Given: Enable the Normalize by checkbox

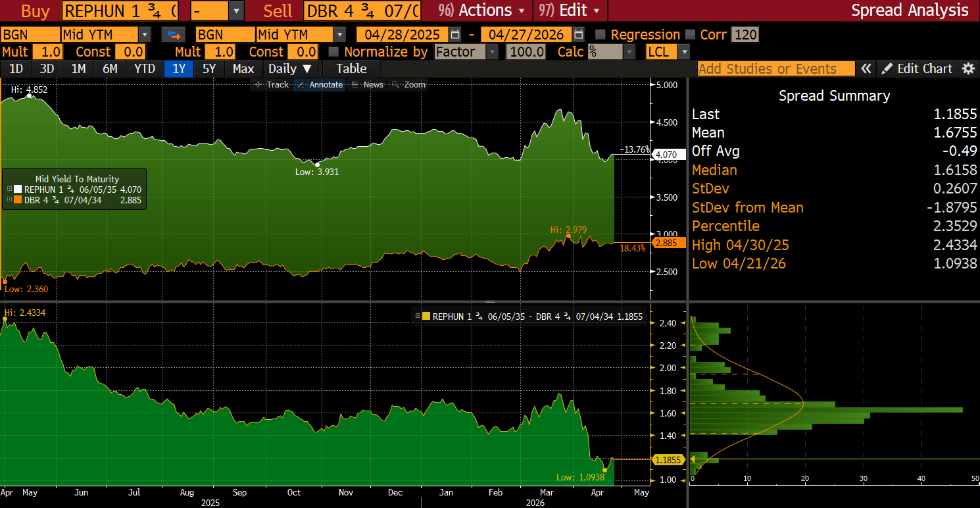Looking at the screenshot, I should pyautogui.click(x=333, y=52).
